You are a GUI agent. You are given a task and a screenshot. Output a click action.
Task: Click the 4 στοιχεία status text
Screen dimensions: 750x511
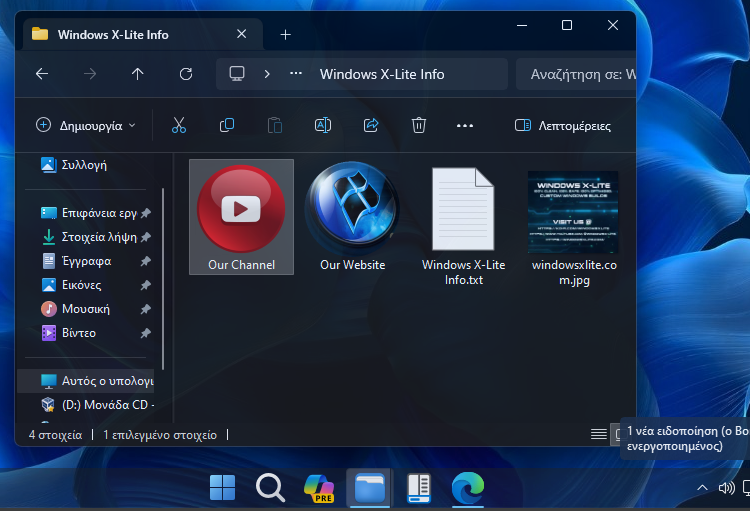[55, 435]
